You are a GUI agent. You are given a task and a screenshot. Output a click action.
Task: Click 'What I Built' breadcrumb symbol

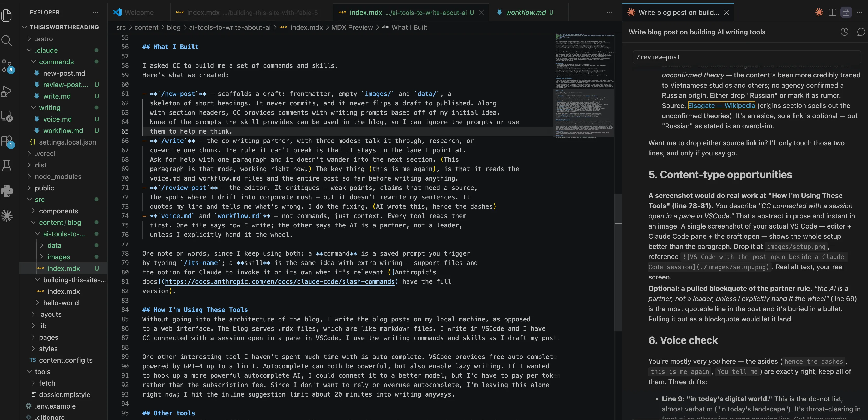409,27
